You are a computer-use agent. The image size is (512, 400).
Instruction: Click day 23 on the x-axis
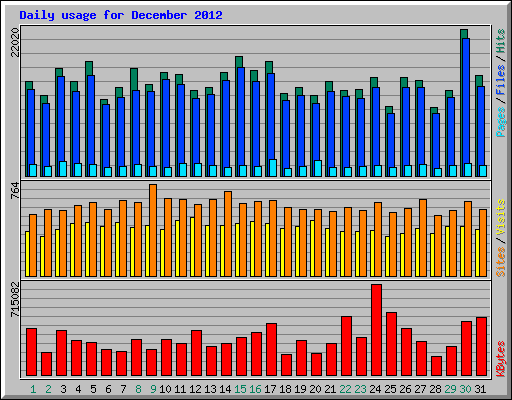pos(360,389)
